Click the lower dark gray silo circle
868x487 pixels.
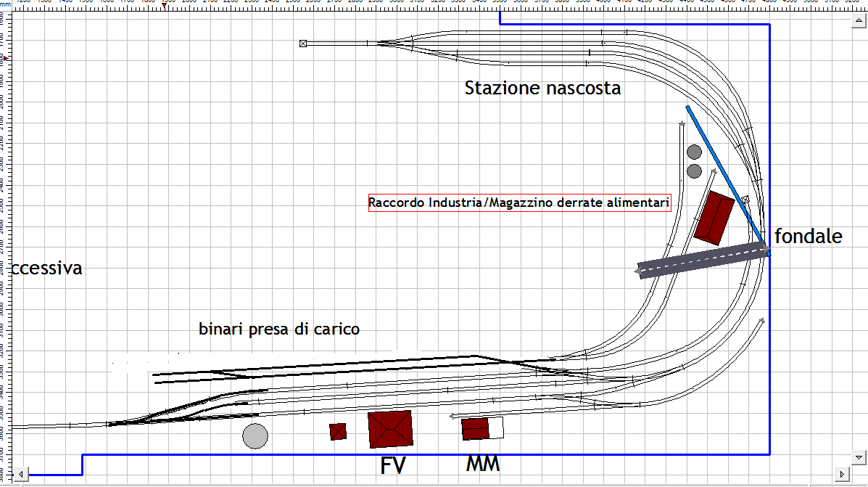pos(694,171)
